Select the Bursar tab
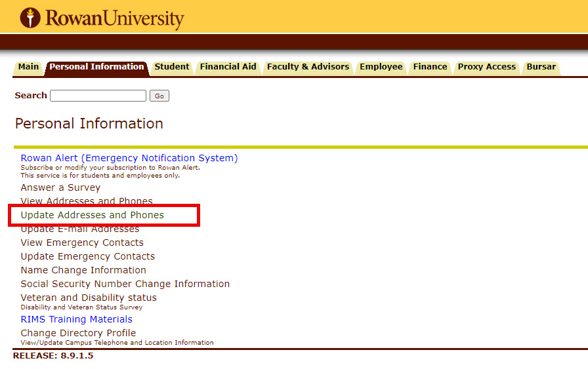Image resolution: width=588 pixels, height=369 pixels. point(541,67)
